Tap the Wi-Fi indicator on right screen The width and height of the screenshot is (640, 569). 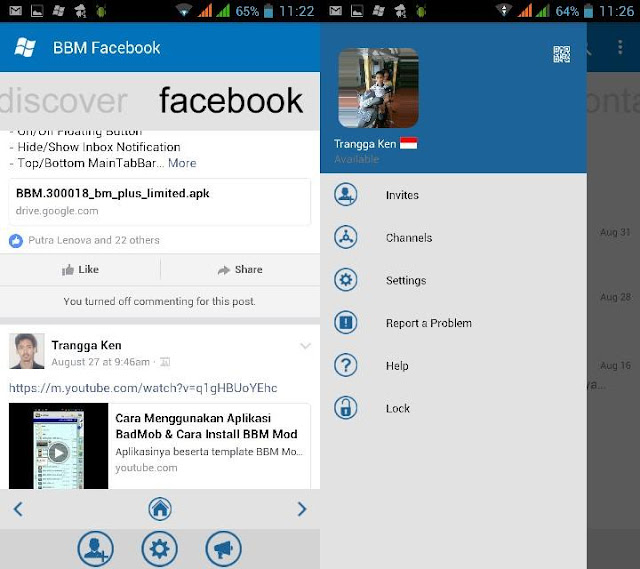coord(504,11)
